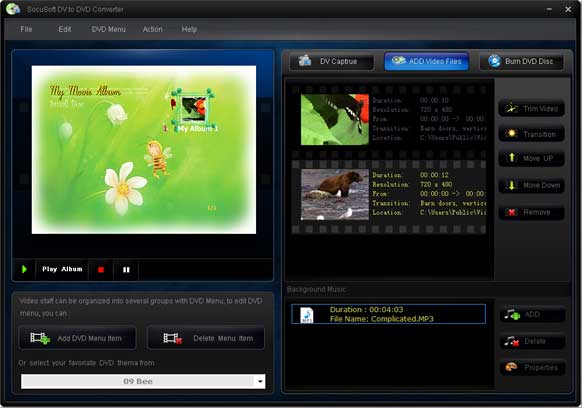The height and width of the screenshot is (408, 582).
Task: Delete the background music file
Action: [x=533, y=341]
